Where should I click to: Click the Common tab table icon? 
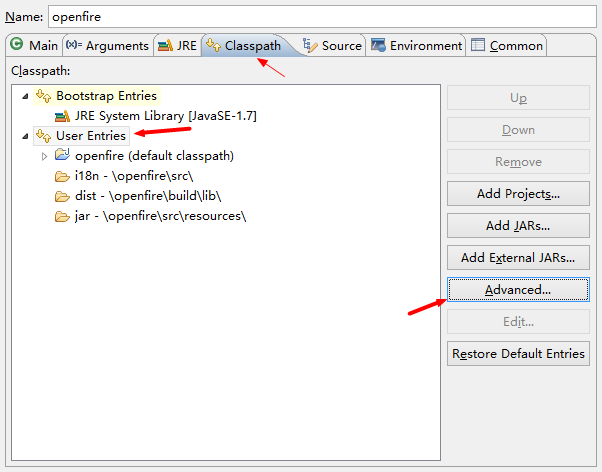tap(478, 45)
